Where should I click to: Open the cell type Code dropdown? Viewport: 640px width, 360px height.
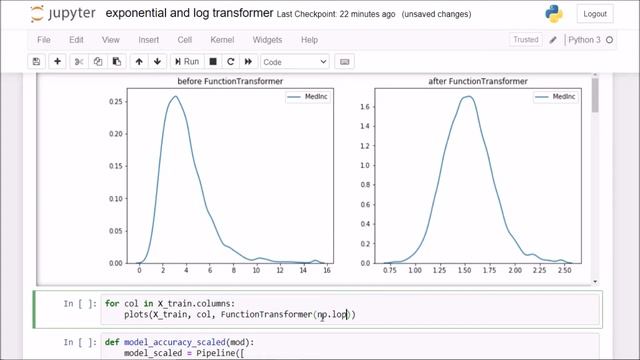pos(295,62)
